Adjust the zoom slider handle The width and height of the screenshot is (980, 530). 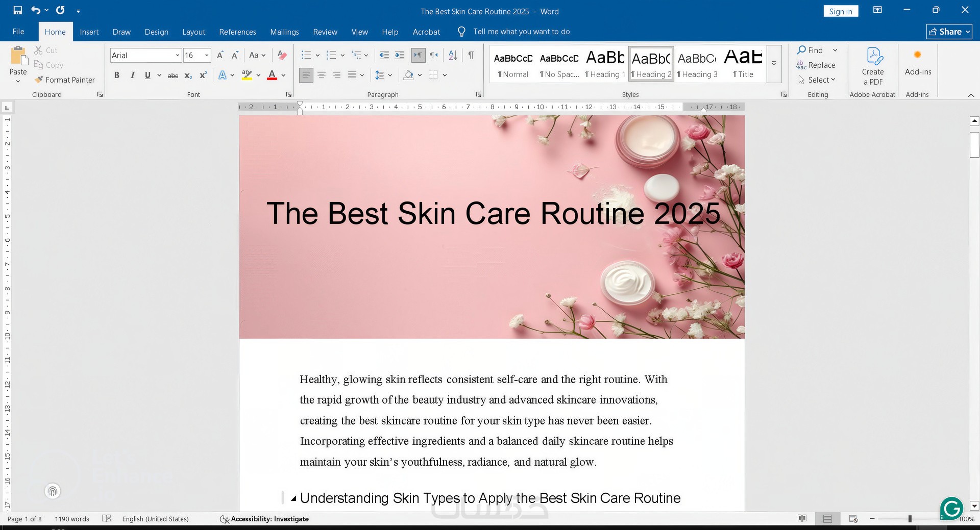coord(910,519)
